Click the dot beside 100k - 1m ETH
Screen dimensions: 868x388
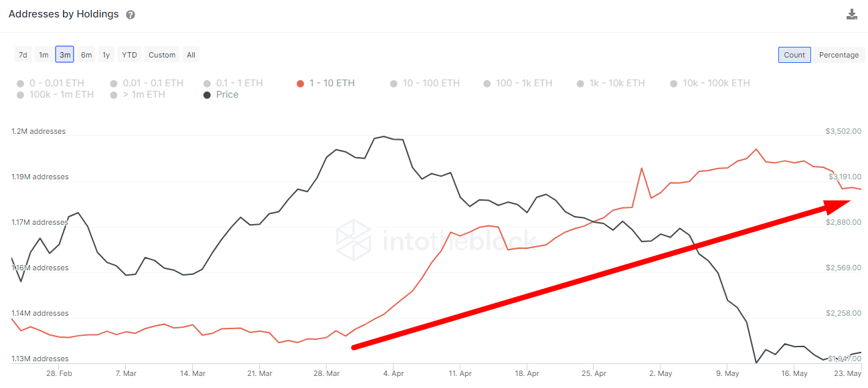coord(19,94)
